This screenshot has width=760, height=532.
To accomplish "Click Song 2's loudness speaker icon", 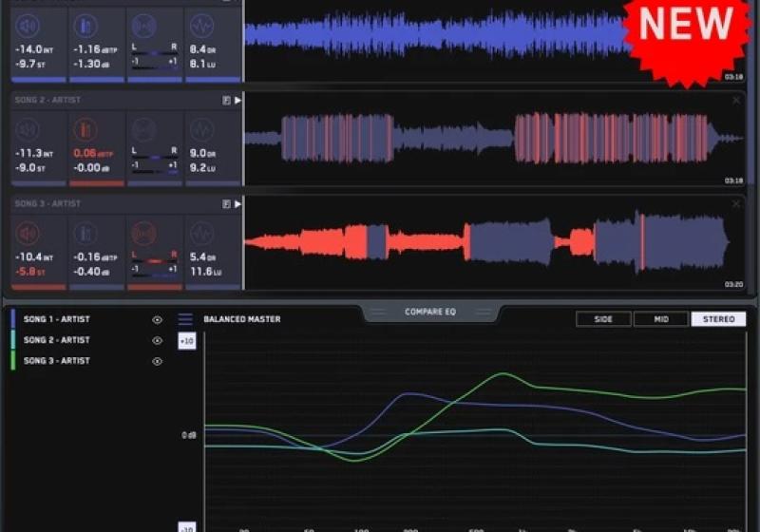I will pyautogui.click(x=28, y=130).
